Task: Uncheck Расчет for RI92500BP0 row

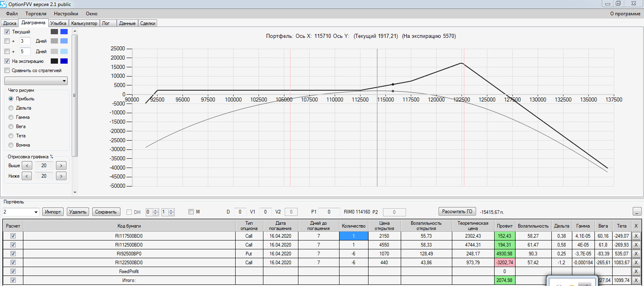Action: [13, 254]
